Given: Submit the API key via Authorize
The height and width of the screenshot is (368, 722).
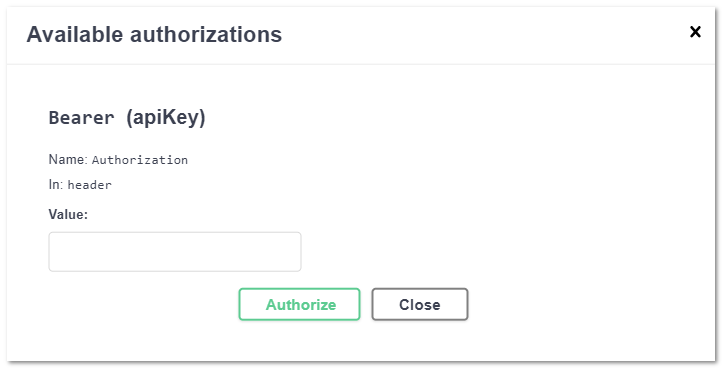Looking at the screenshot, I should coord(299,304).
